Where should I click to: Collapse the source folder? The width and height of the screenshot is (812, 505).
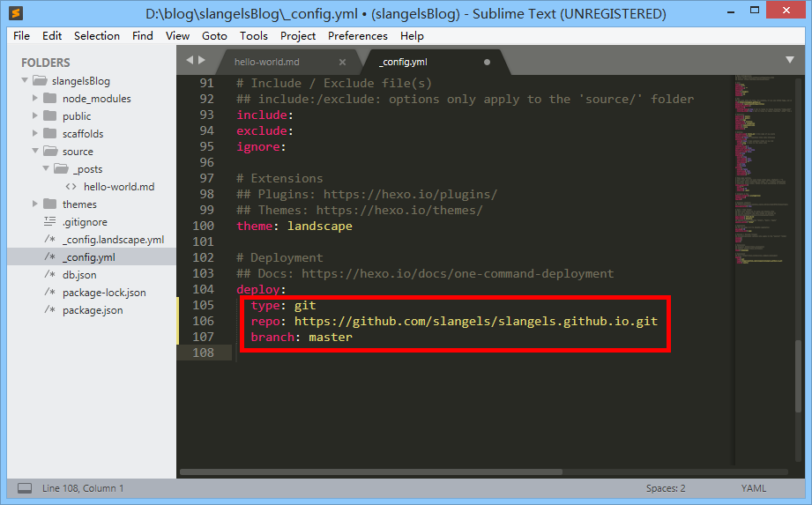[x=35, y=151]
